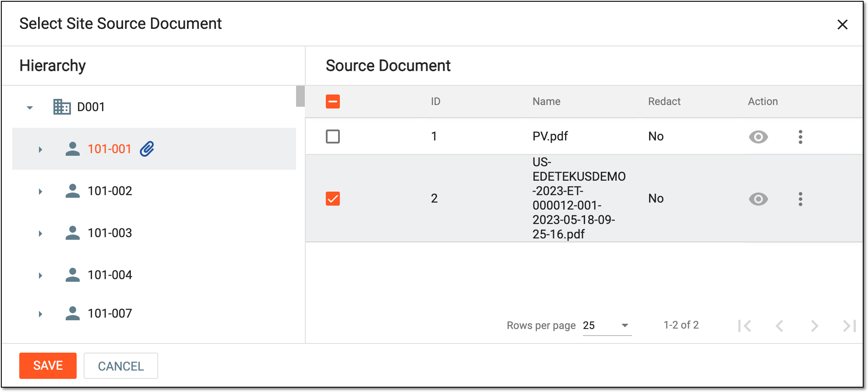Collapse the D001 tree node
The image size is (868, 392).
pos(30,108)
